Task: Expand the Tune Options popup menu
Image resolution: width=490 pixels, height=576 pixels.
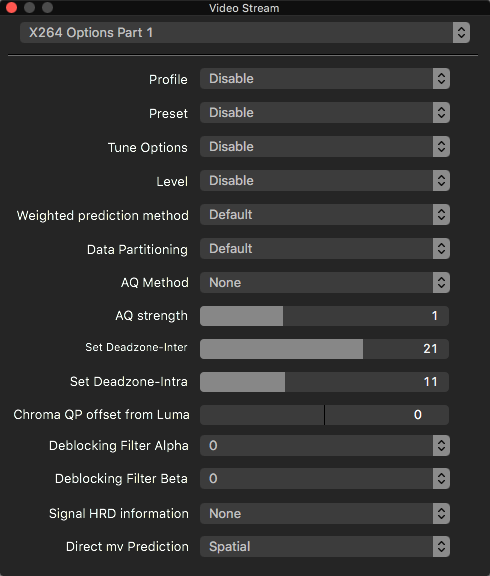Action: click(325, 147)
